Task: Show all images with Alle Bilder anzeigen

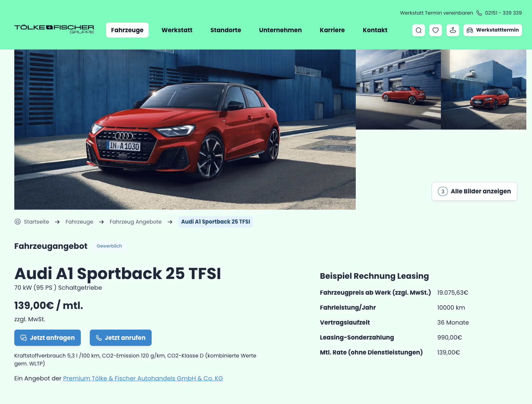Action: point(474,191)
